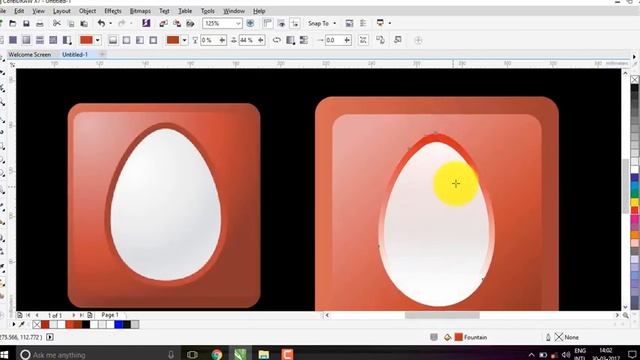This screenshot has height=360, width=640.
Task: Select the Fountain fill type
Action: (26, 40)
